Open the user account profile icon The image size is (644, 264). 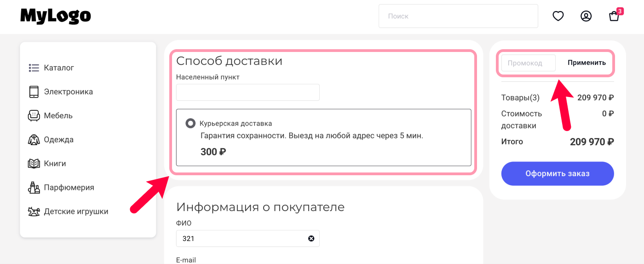[x=586, y=16]
